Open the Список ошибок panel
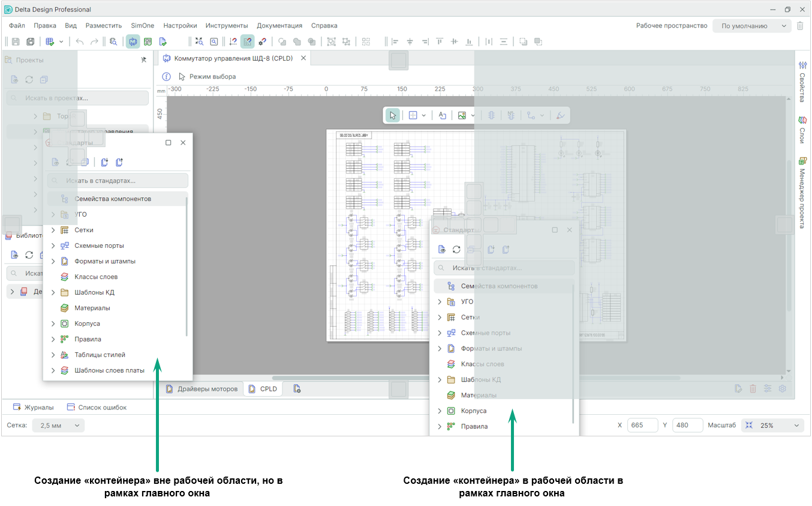Screen dimensions: 812x506 (x=97, y=407)
